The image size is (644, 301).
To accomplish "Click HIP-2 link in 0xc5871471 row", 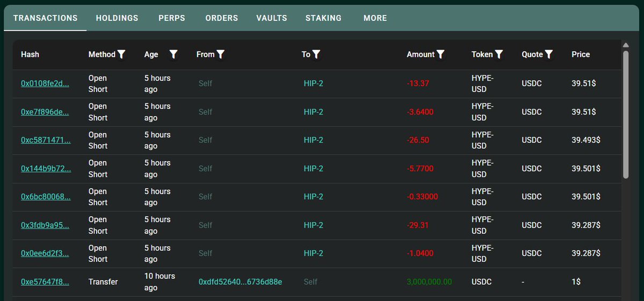I will 313,140.
